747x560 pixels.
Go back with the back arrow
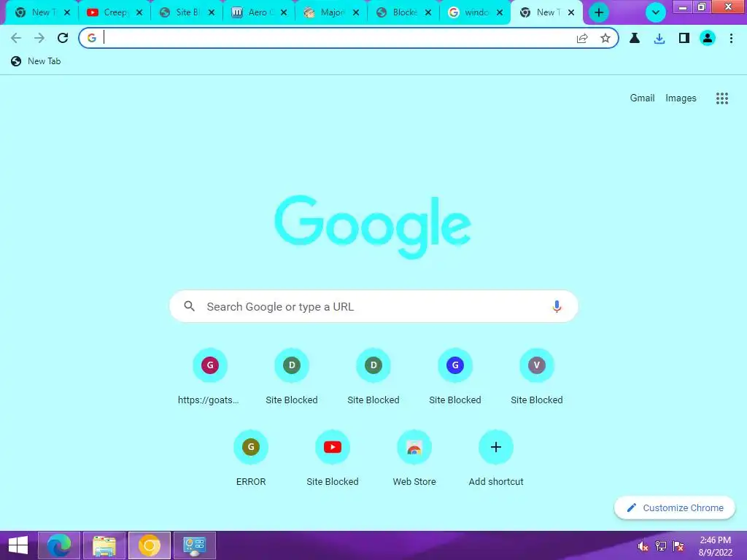[x=16, y=38]
